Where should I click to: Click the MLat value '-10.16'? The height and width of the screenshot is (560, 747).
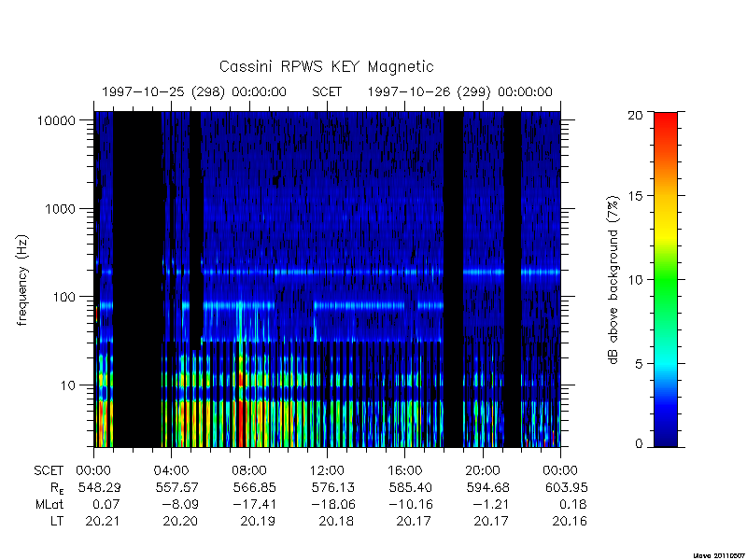[410, 504]
